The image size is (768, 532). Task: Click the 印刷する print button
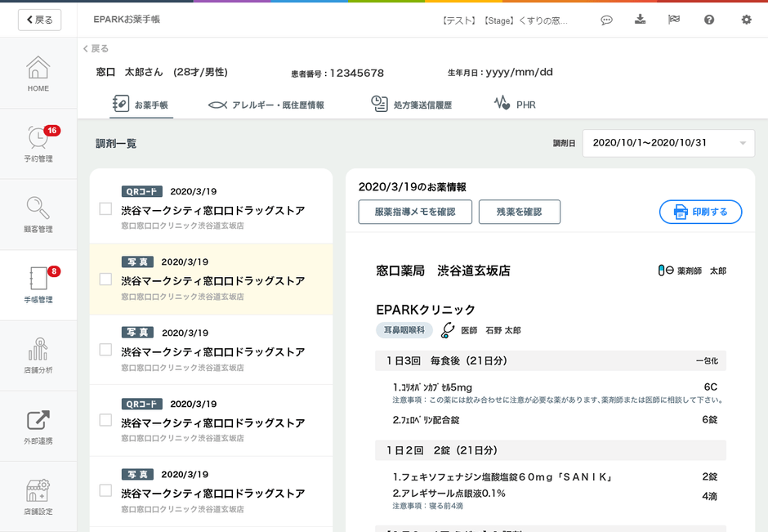(700, 211)
